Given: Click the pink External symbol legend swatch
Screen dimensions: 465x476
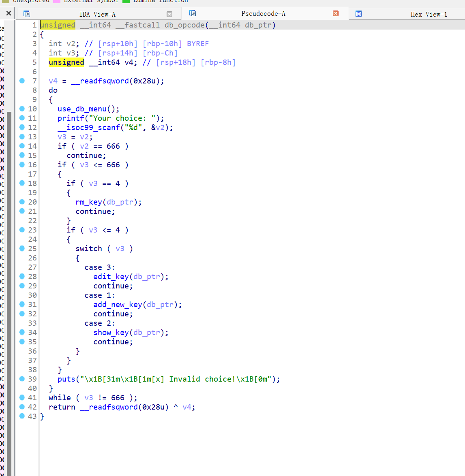Looking at the screenshot, I should coord(57,1).
